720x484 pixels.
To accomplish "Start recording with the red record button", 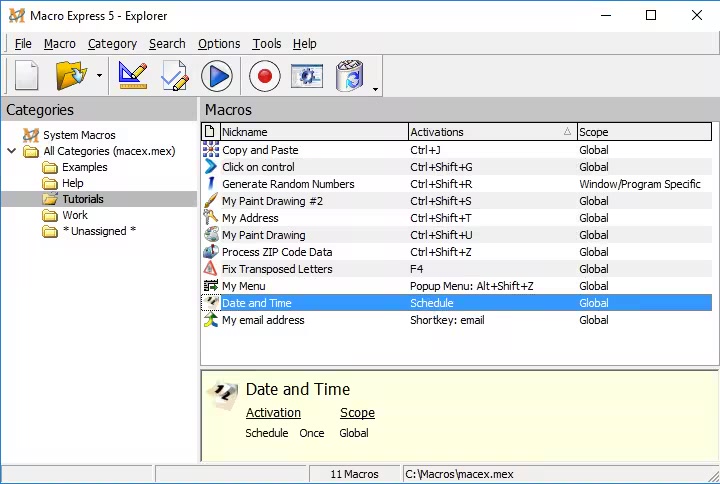I will [x=265, y=76].
